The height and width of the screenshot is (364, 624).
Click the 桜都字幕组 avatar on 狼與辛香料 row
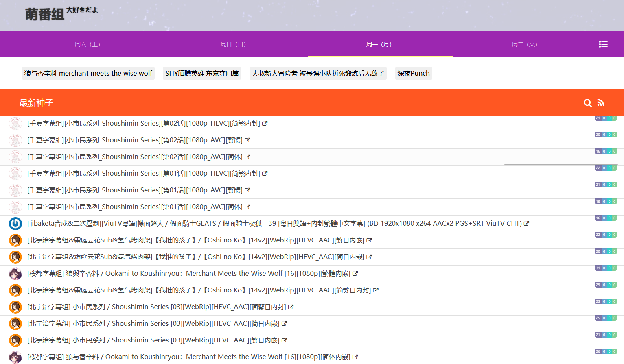tap(15, 273)
